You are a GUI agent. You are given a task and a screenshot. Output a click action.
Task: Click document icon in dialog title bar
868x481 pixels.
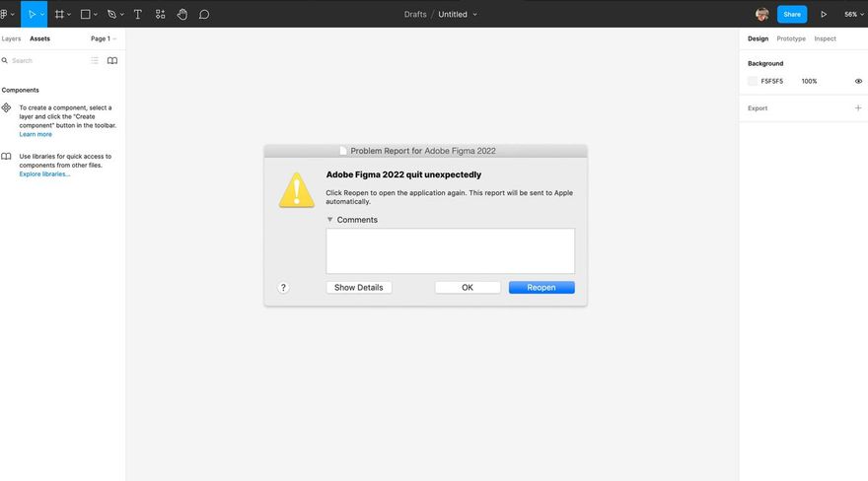[343, 151]
